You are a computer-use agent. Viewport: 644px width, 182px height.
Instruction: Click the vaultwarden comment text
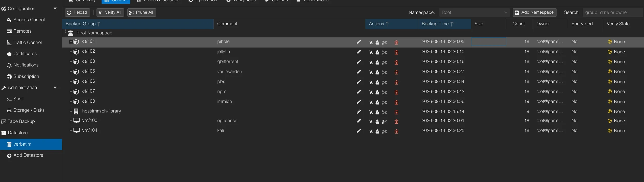[x=229, y=72]
